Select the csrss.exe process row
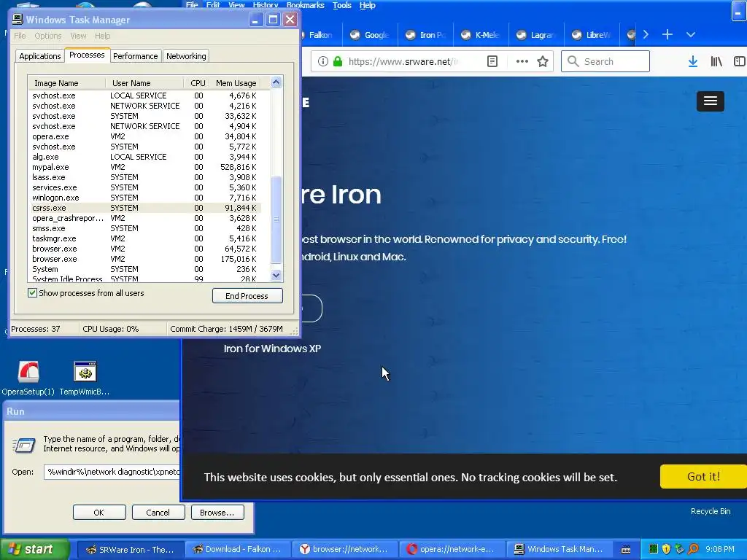The height and width of the screenshot is (560, 747). click(x=144, y=208)
